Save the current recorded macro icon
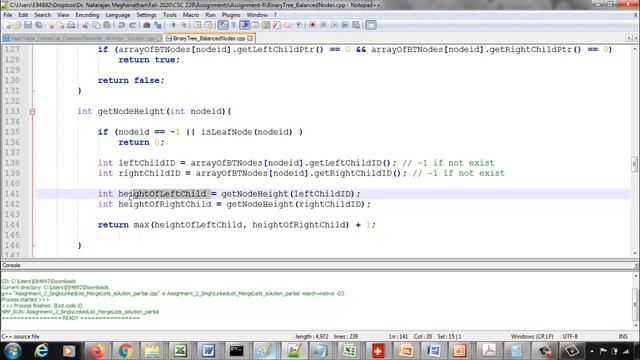 (x=356, y=25)
